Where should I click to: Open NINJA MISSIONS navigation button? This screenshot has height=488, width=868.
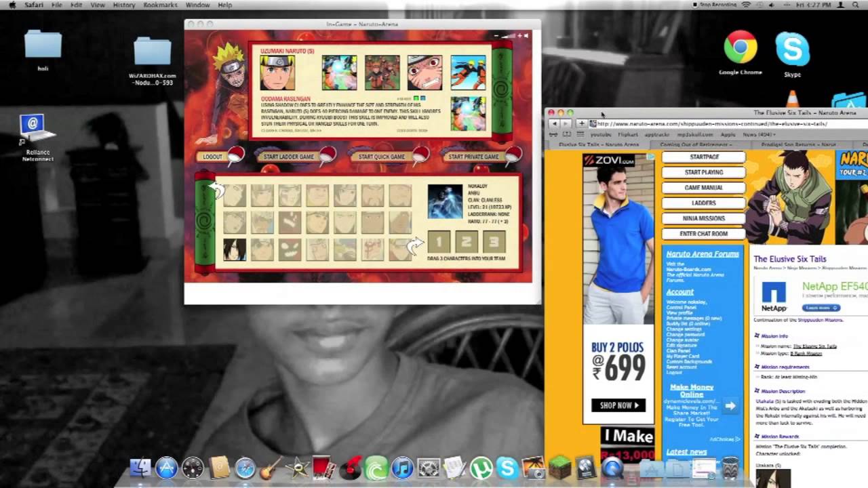point(704,218)
